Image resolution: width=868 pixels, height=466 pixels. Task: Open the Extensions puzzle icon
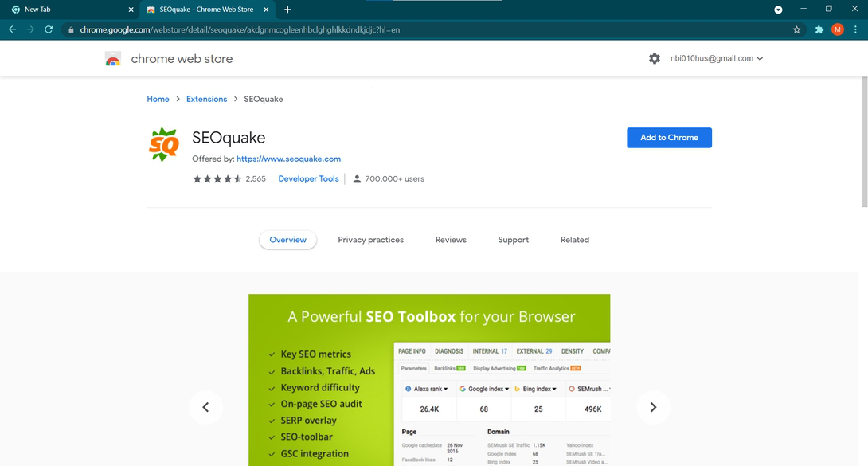tap(819, 30)
